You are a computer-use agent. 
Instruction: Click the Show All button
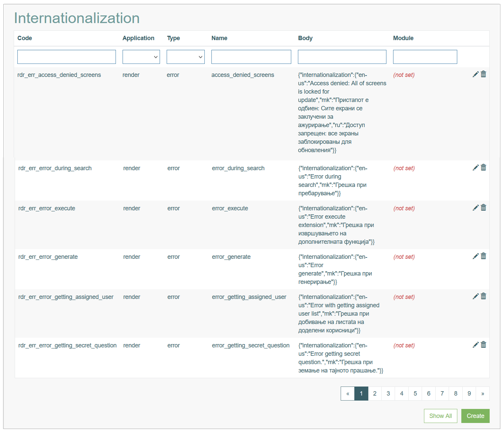441,416
